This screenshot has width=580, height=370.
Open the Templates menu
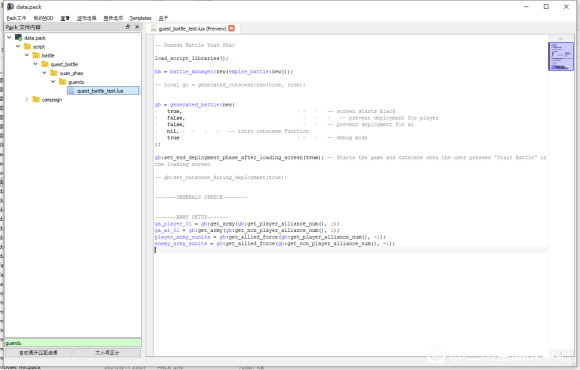140,18
